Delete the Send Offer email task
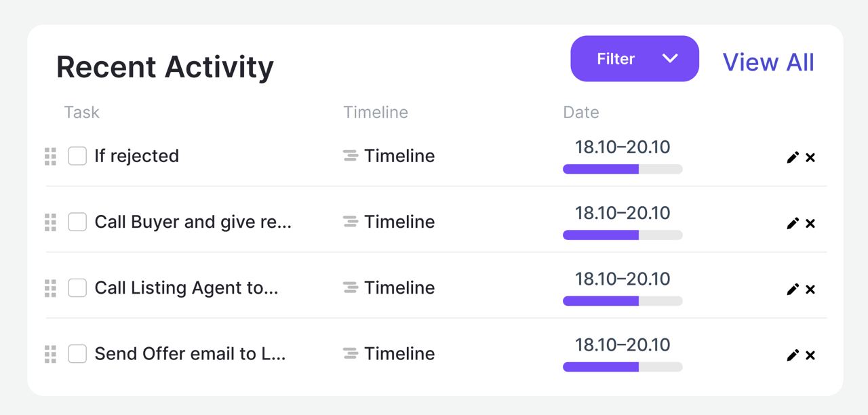868x415 pixels. tap(810, 355)
